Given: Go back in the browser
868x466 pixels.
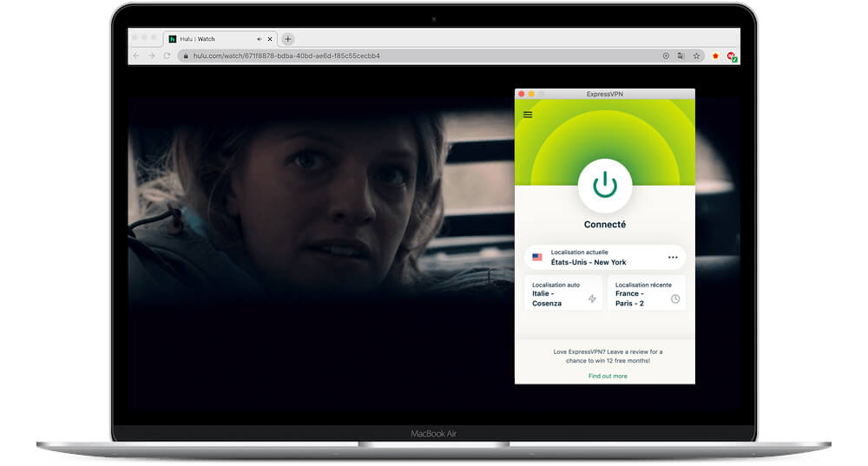Looking at the screenshot, I should point(136,56).
